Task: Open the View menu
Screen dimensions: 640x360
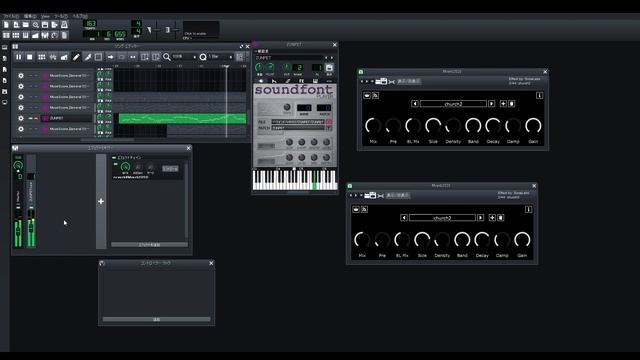Action: click(x=45, y=16)
